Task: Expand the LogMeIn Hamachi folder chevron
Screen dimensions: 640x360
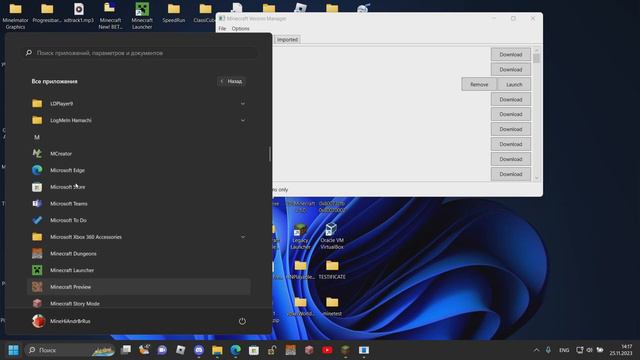Action: tap(243, 120)
